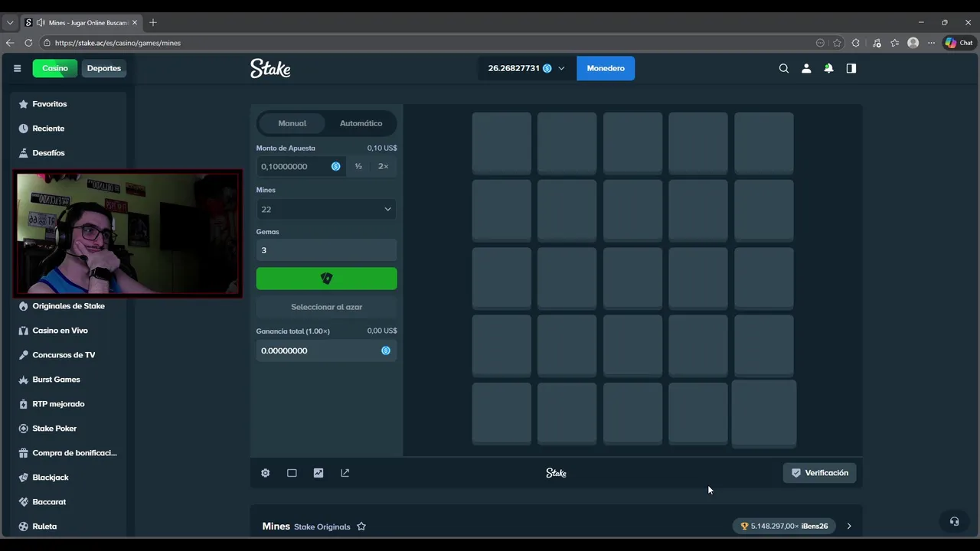View site information lock icon

[x=47, y=43]
